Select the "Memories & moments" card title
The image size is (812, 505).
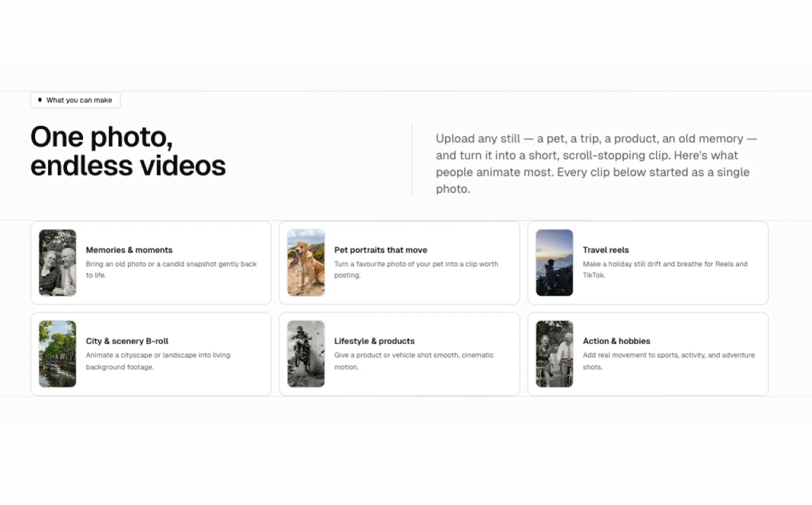[x=129, y=250]
